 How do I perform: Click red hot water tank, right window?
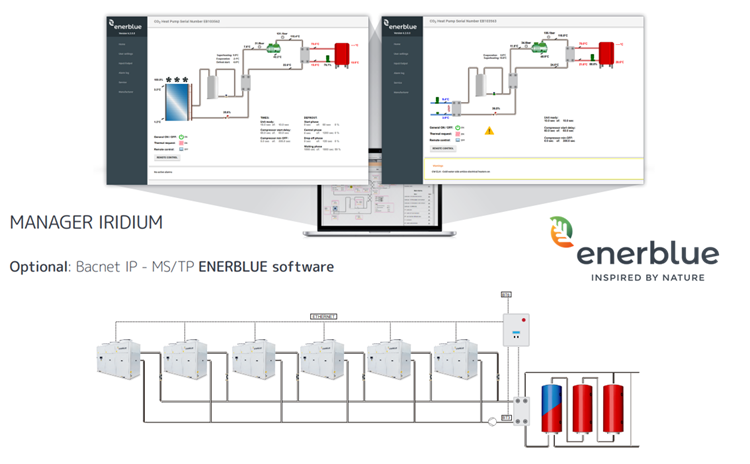pos(607,53)
